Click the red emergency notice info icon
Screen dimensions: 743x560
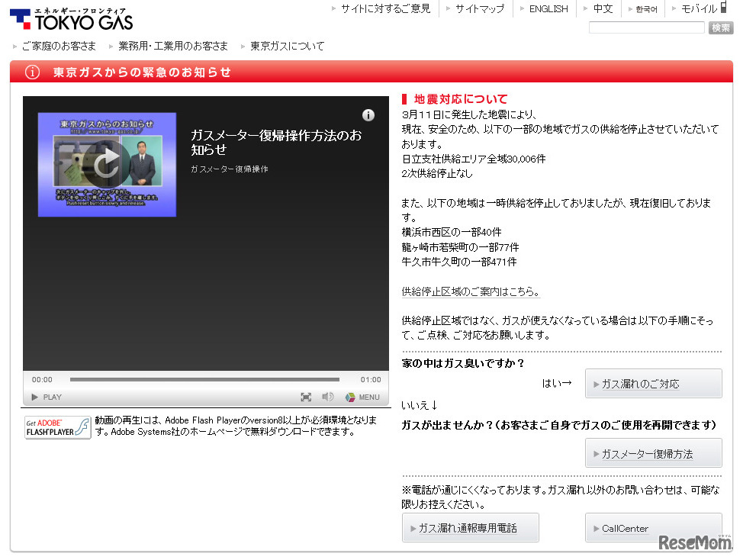click(x=32, y=72)
